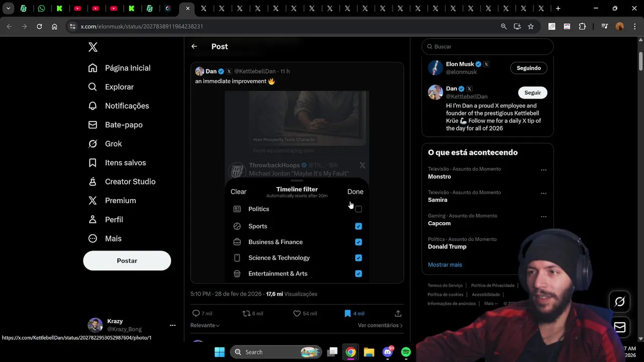Click the X logo above the sidebar
The width and height of the screenshot is (644, 362).
(93, 47)
